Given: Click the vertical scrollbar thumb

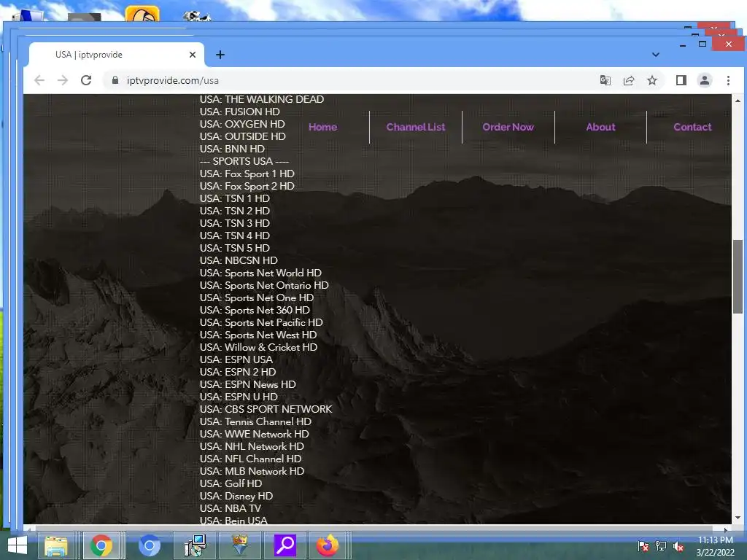Looking at the screenshot, I should [x=738, y=276].
